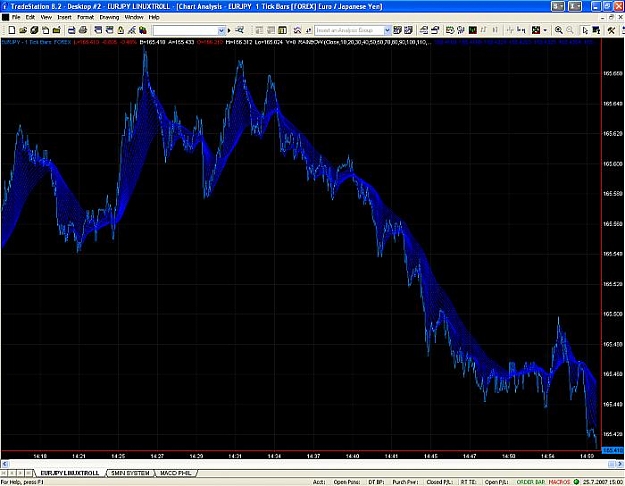Click the Open workspace folder icon
625x486 pixels.
click(x=23, y=30)
